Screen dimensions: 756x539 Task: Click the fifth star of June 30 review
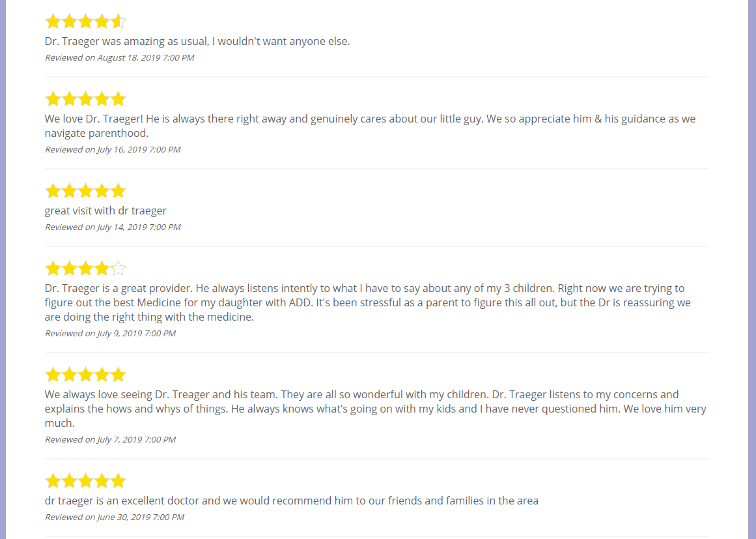(118, 480)
